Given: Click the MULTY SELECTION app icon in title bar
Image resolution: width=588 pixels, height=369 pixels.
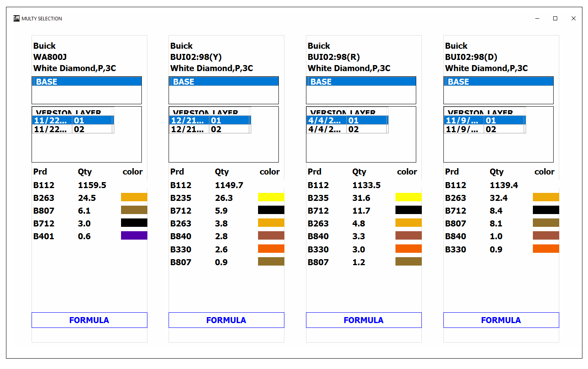Looking at the screenshot, I should (x=16, y=18).
